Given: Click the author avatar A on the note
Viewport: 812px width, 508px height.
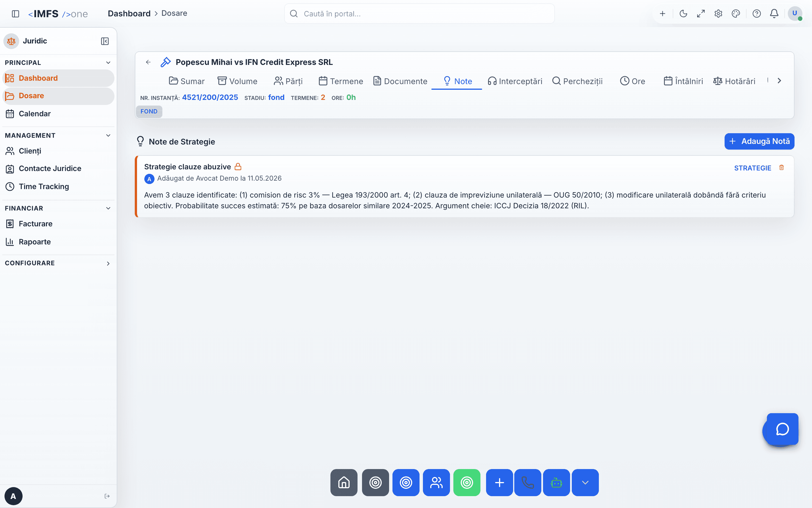Looking at the screenshot, I should click(x=149, y=179).
